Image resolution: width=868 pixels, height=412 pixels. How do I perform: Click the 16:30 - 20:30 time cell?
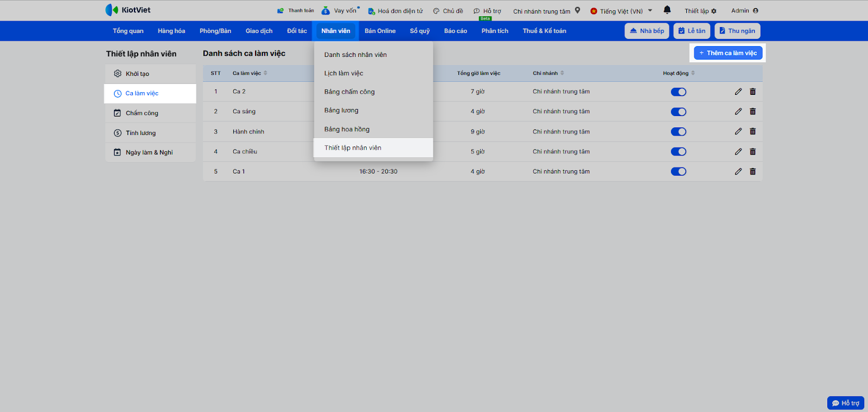pyautogui.click(x=378, y=171)
